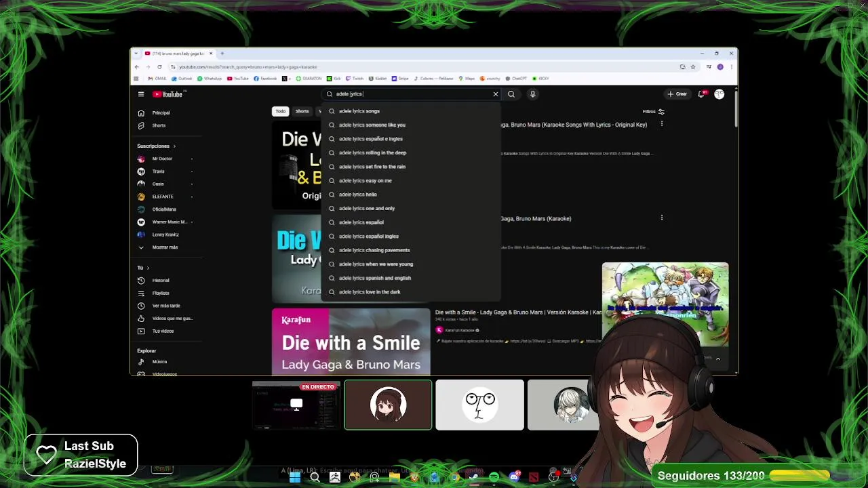The image size is (868, 488).
Task: Open the Twitch bookmark
Action: 355,79
